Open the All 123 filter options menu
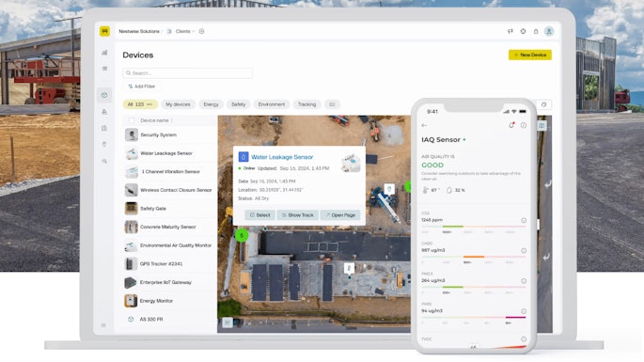644x362 pixels. 149,104
